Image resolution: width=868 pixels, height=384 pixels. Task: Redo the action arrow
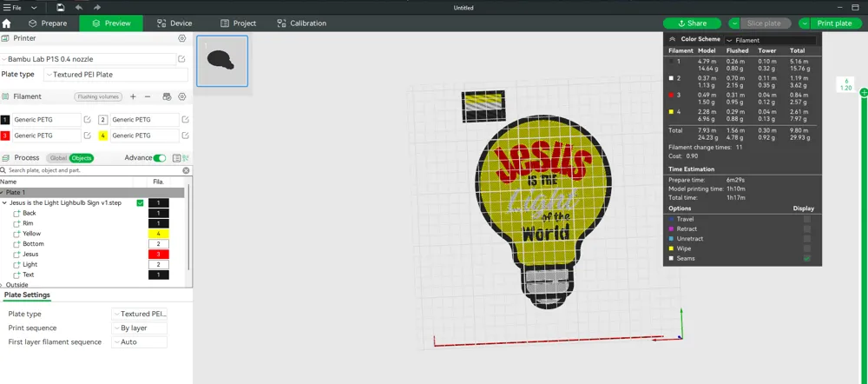pos(97,8)
